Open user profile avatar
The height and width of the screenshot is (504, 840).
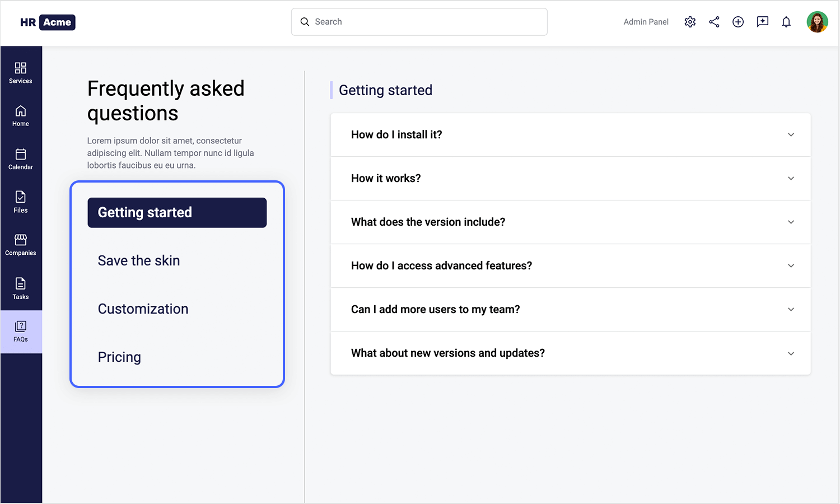click(817, 22)
